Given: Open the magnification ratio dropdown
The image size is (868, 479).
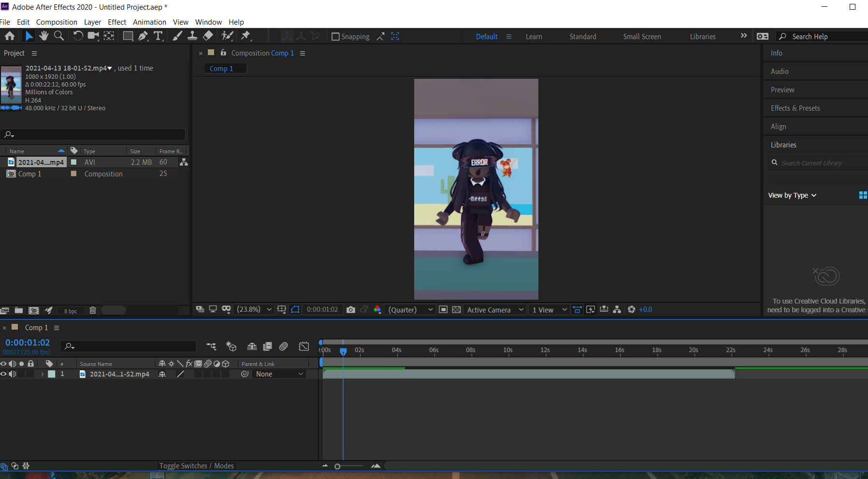Looking at the screenshot, I should point(254,309).
